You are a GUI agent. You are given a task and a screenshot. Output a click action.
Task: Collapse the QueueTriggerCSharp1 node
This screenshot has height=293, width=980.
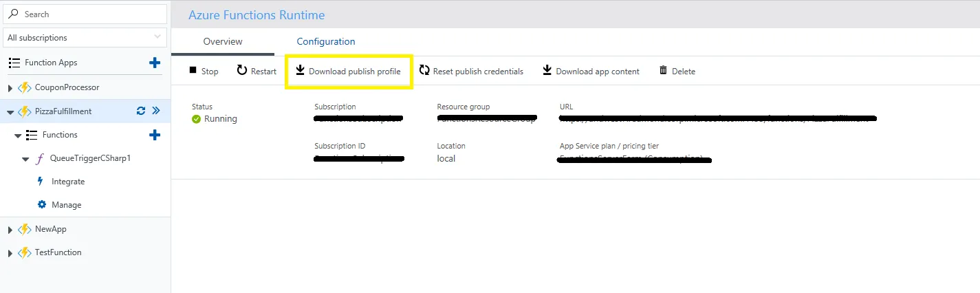coord(25,159)
